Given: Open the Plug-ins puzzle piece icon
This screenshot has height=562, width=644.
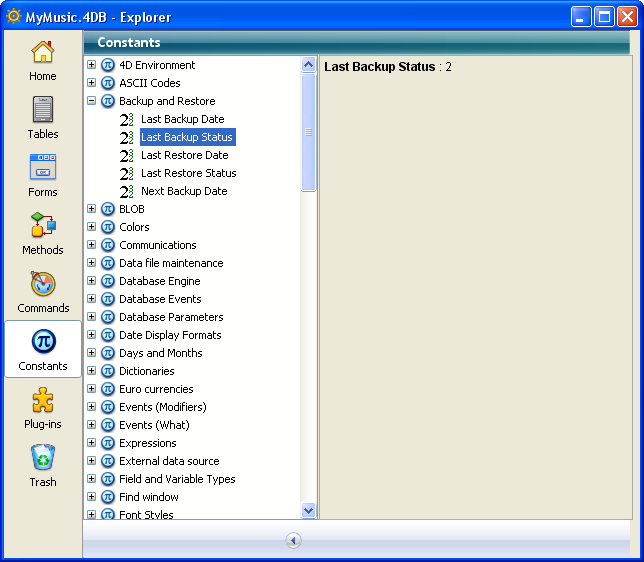Looking at the screenshot, I should (43, 400).
